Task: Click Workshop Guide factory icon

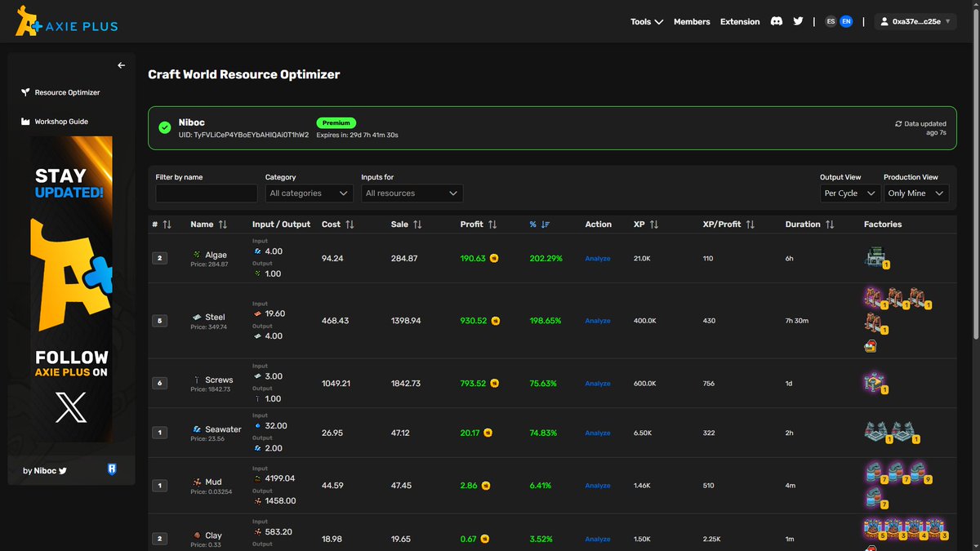Action: pyautogui.click(x=25, y=122)
